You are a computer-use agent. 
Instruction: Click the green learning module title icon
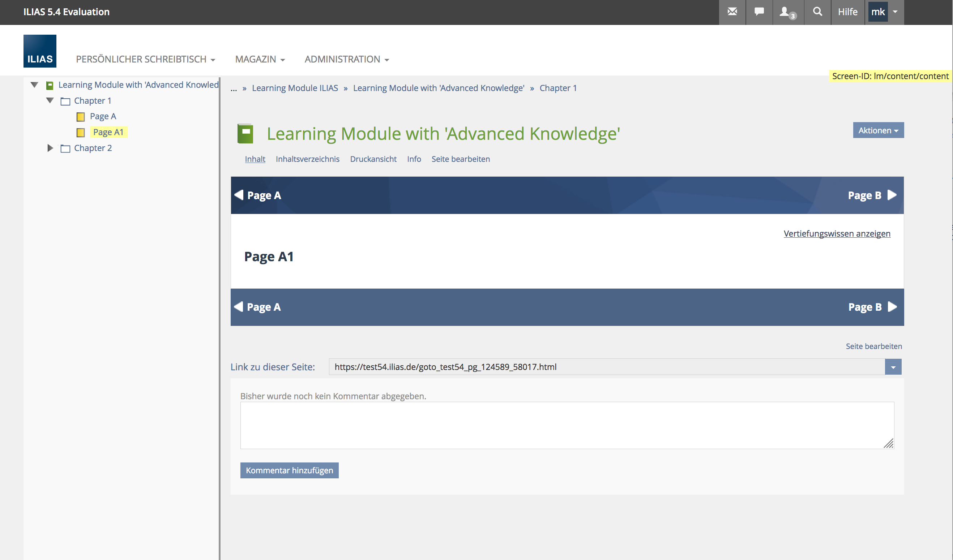pos(245,134)
